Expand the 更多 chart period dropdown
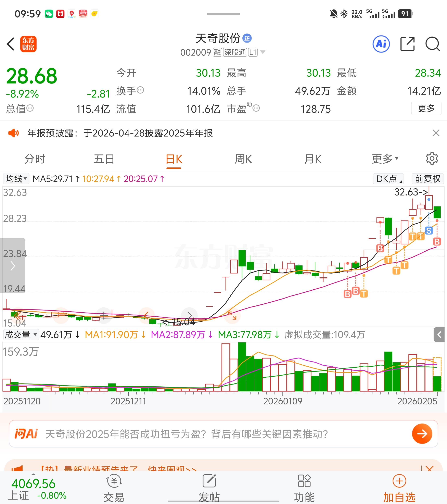The width and height of the screenshot is (447, 504). tap(385, 159)
